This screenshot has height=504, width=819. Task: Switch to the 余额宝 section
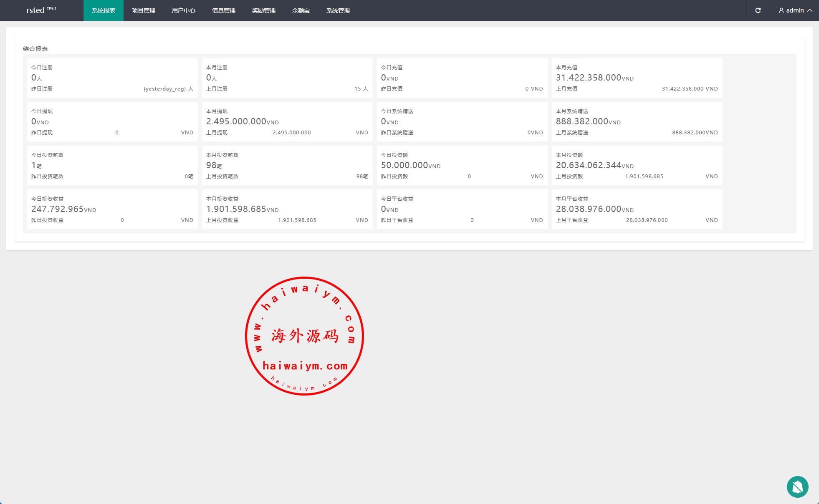pyautogui.click(x=301, y=10)
